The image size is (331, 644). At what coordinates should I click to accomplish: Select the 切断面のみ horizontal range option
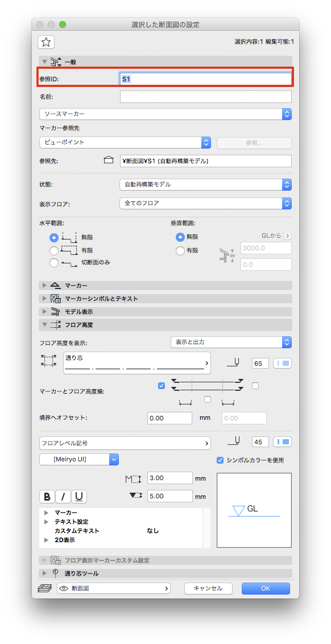tap(54, 263)
